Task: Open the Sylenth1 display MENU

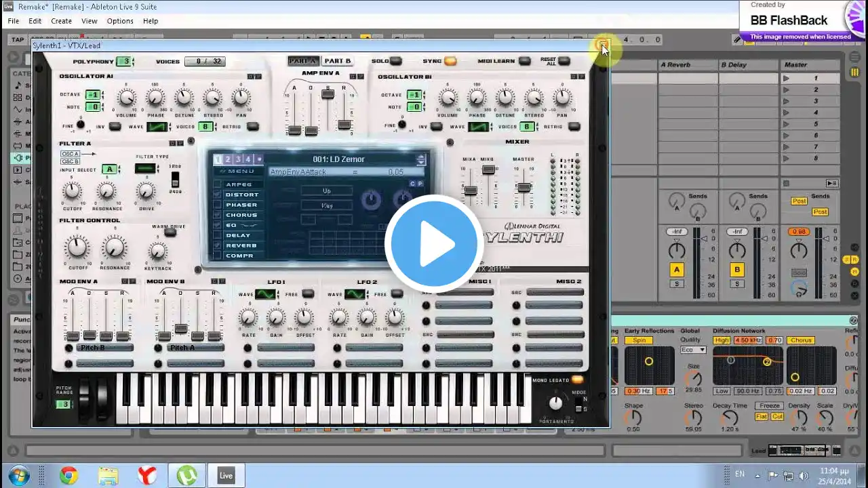Action: (x=237, y=171)
